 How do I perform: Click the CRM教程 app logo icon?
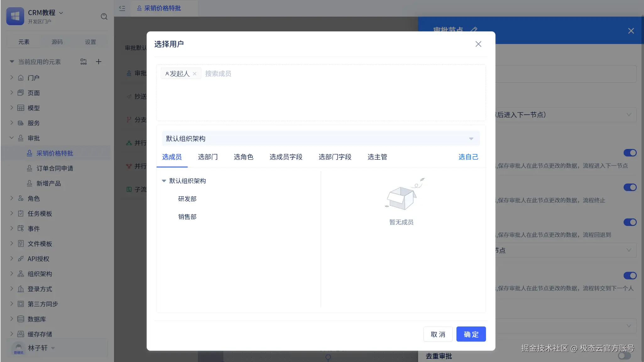[15, 16]
